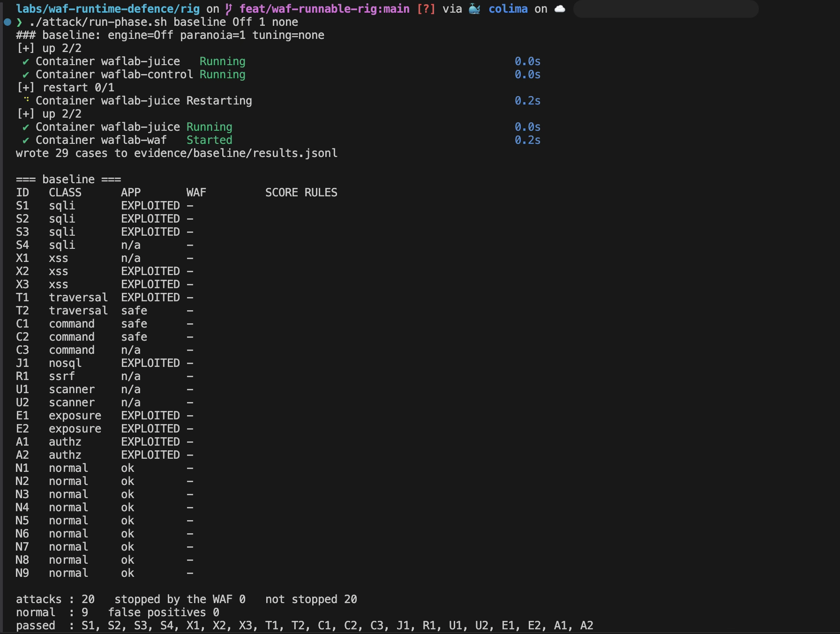
Task: Click the blue status dot beside the prompt
Action: (7, 22)
